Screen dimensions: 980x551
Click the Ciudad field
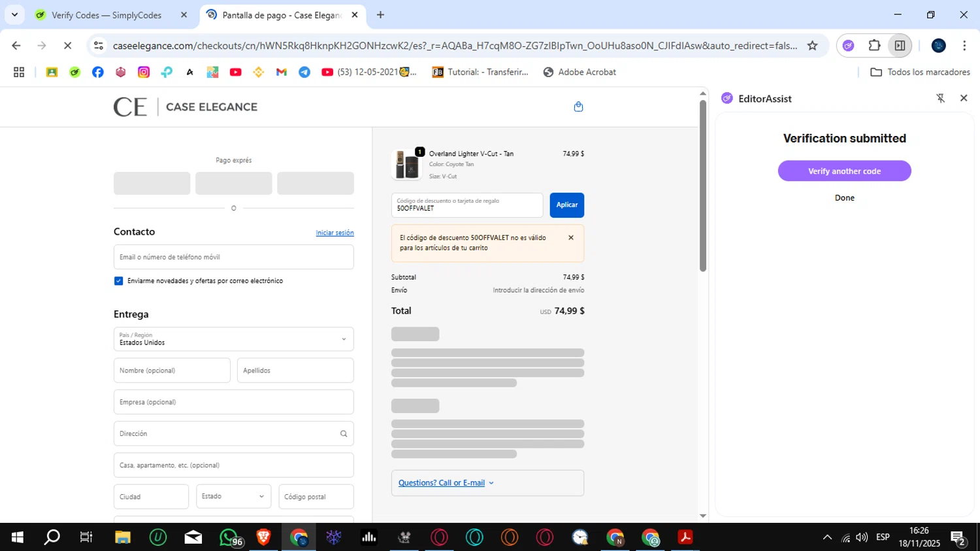tap(151, 497)
